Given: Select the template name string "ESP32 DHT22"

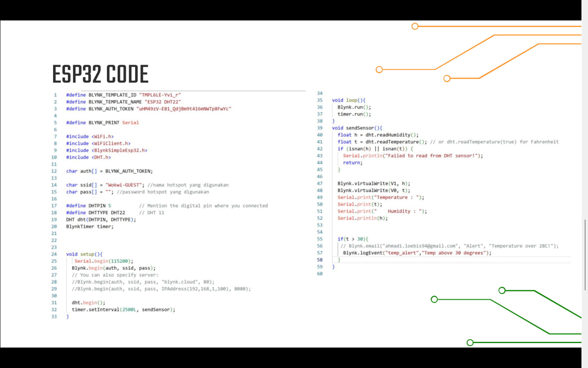Looking at the screenshot, I should (163, 102).
